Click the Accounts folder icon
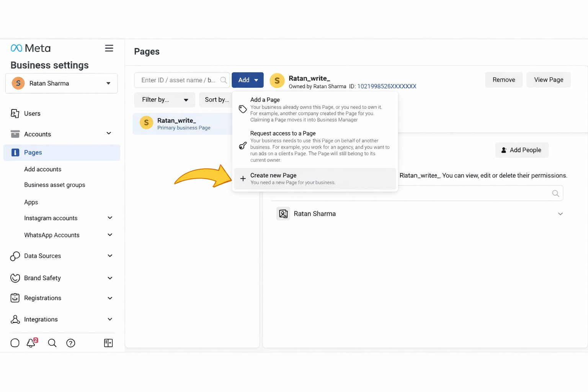Viewport: 588px width, 392px height. click(x=15, y=134)
